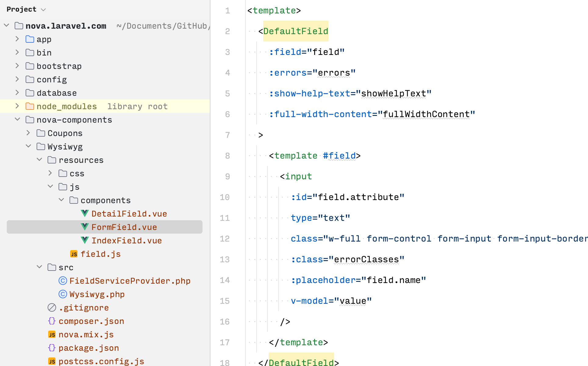The height and width of the screenshot is (366, 588).
Task: Click the Project tool window header
Action: (21, 9)
